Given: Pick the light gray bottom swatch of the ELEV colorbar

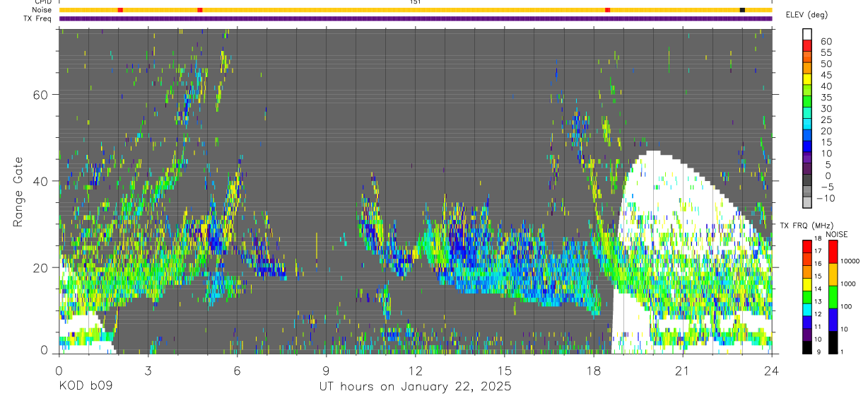Looking at the screenshot, I should click(x=807, y=202).
